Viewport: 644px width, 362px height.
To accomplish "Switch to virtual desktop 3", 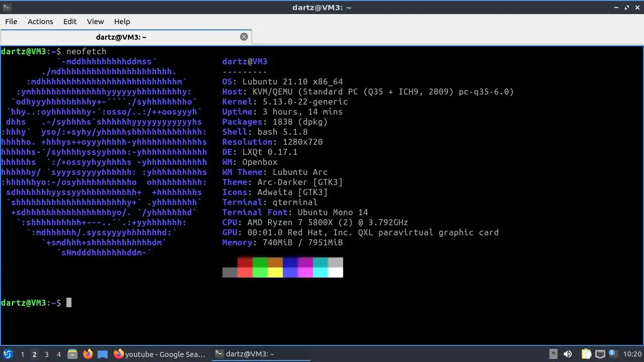I will 46,354.
